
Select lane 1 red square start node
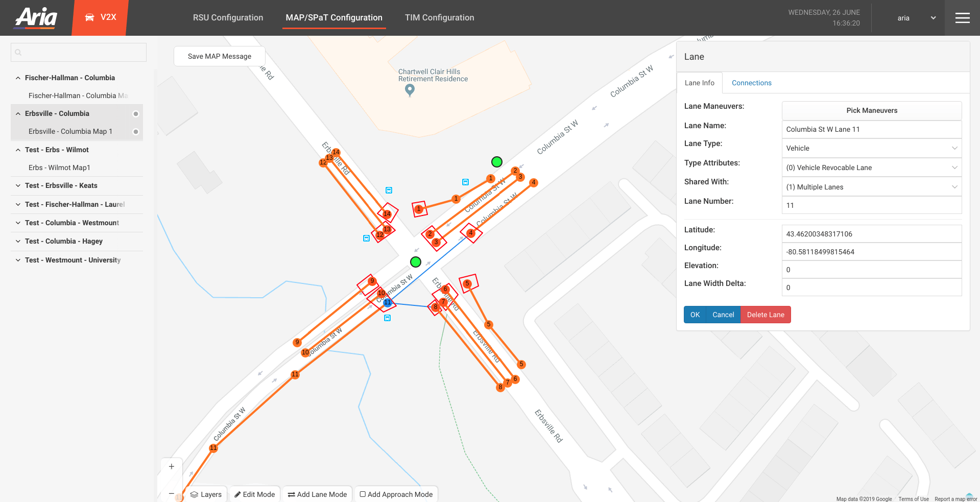419,209
